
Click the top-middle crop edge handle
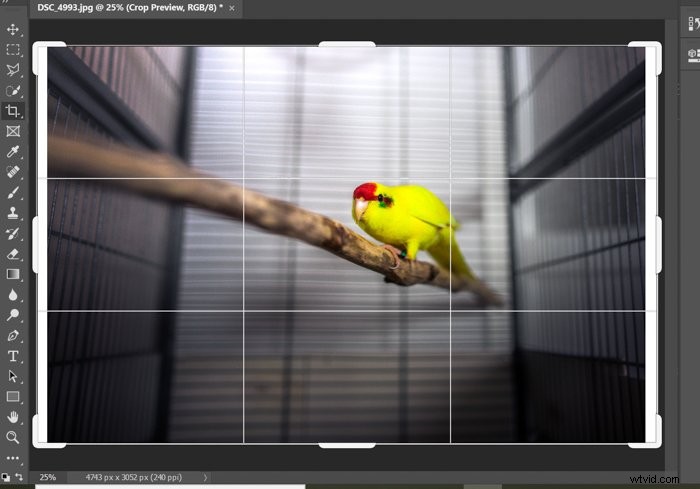(347, 44)
